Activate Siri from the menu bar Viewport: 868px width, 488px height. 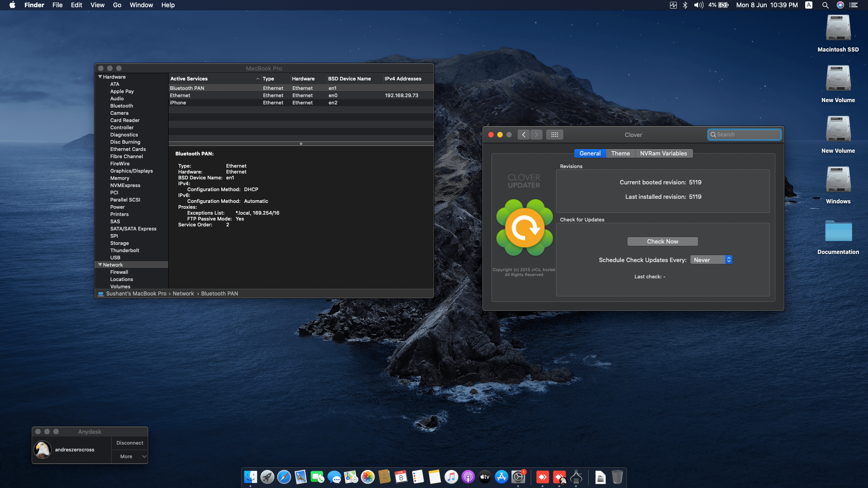tap(840, 5)
